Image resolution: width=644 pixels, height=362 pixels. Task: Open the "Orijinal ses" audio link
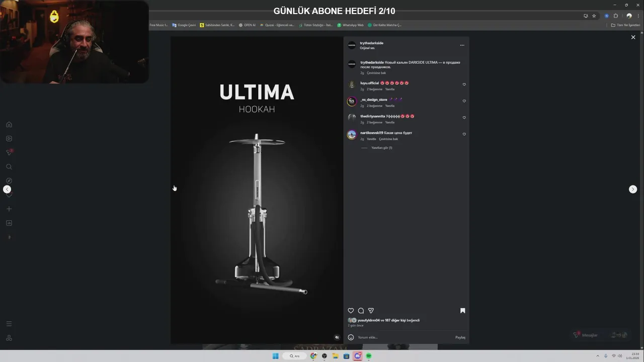[x=367, y=48]
